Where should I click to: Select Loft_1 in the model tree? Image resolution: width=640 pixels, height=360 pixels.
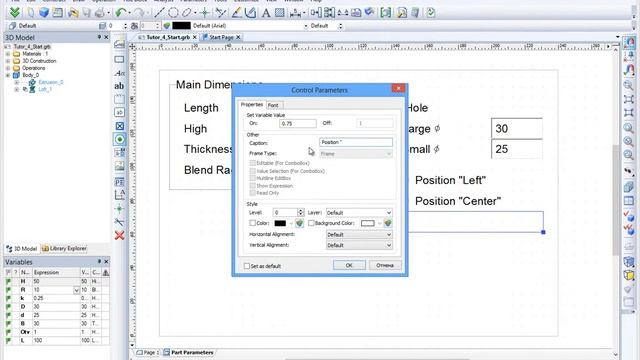pyautogui.click(x=45, y=89)
